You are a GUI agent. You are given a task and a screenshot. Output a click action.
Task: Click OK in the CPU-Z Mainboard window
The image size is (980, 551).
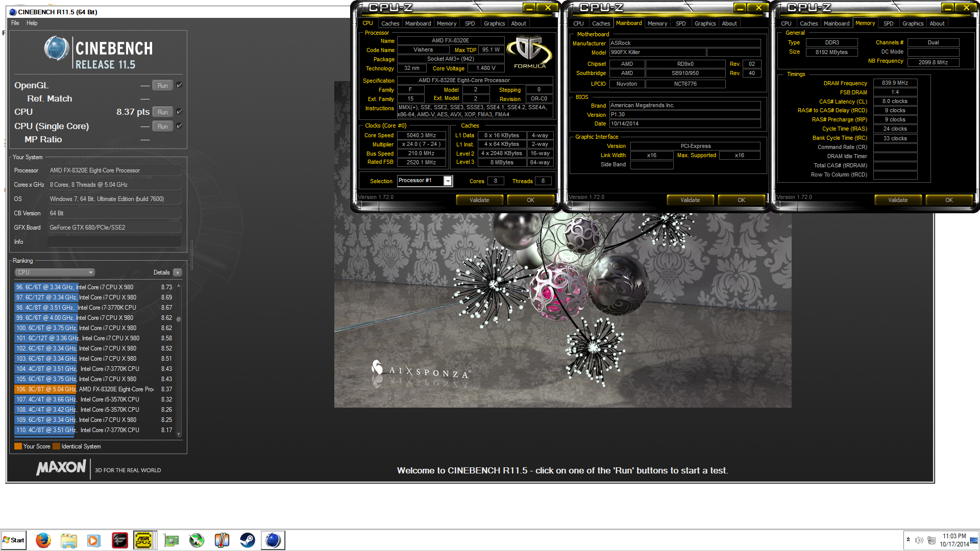741,200
